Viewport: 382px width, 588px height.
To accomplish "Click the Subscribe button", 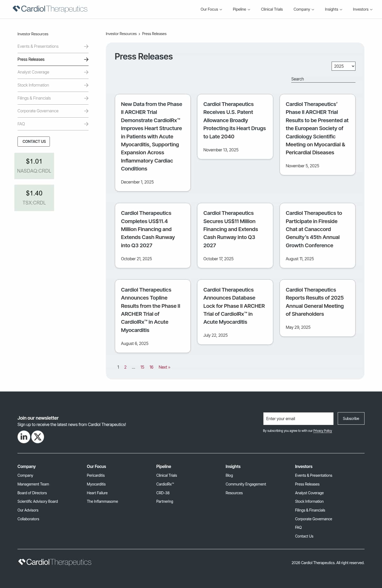I will (x=351, y=419).
